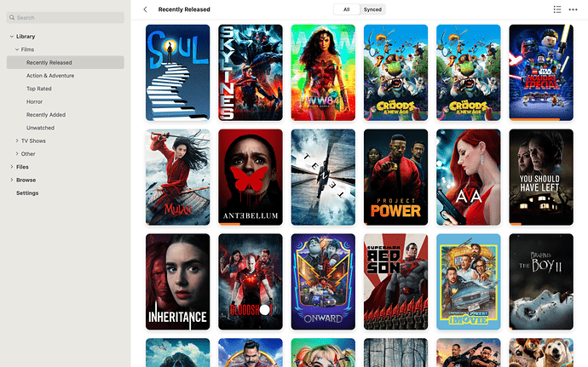Image resolution: width=588 pixels, height=367 pixels.
Task: Open the Impractical Jokers movie poster
Action: (x=469, y=282)
